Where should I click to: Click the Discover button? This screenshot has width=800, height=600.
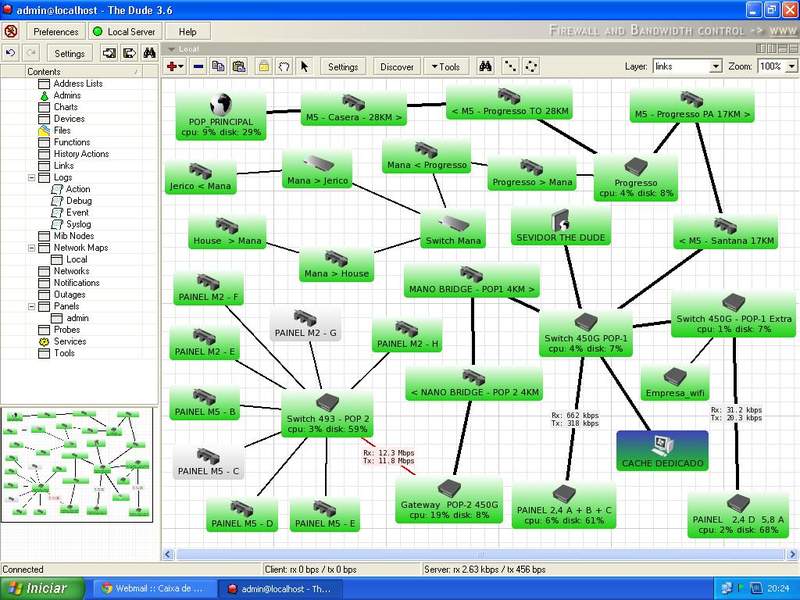click(x=397, y=67)
